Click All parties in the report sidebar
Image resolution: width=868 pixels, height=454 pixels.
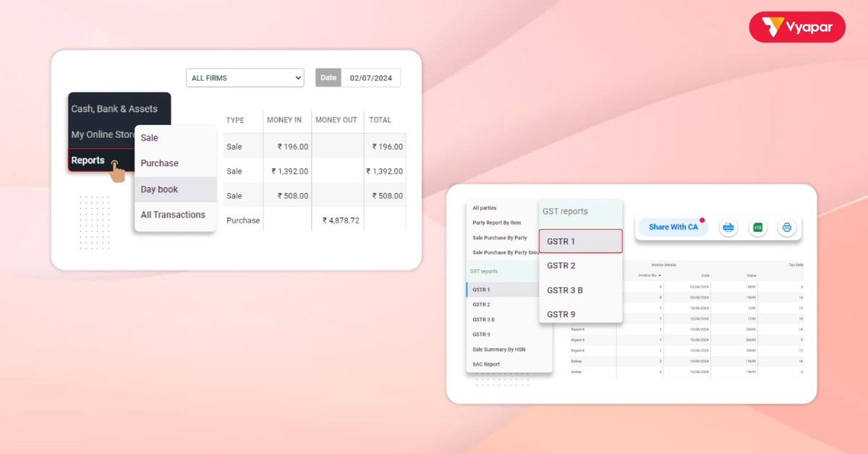(486, 207)
